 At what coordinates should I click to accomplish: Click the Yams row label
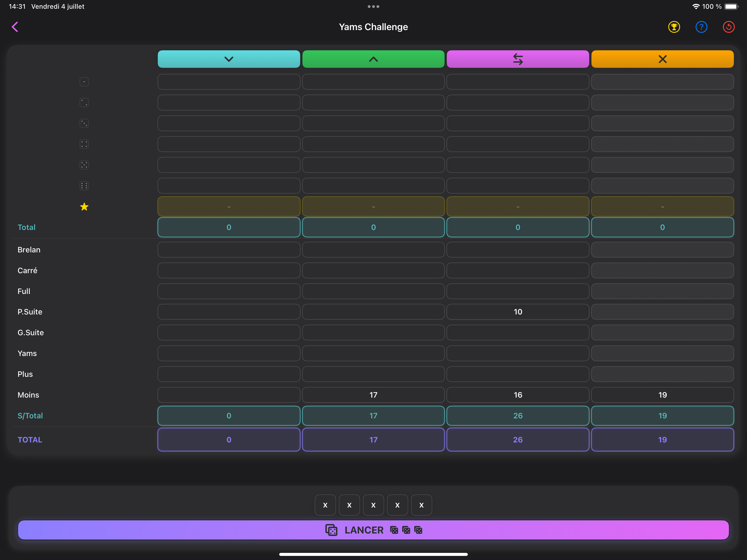(x=27, y=353)
